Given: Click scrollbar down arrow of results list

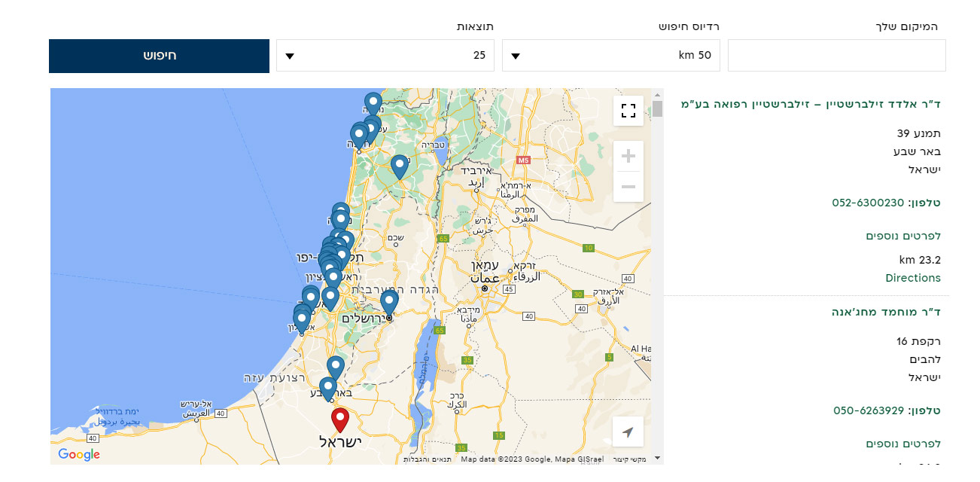Looking at the screenshot, I should [657, 458].
